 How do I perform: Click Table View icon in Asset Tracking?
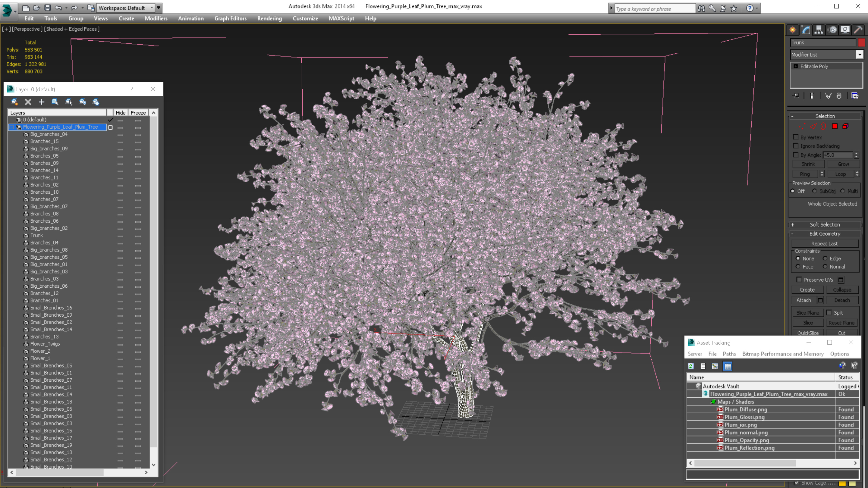728,366
